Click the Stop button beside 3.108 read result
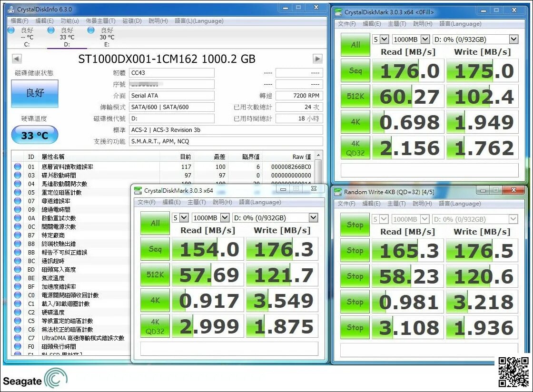The height and width of the screenshot is (392, 533). [x=355, y=327]
